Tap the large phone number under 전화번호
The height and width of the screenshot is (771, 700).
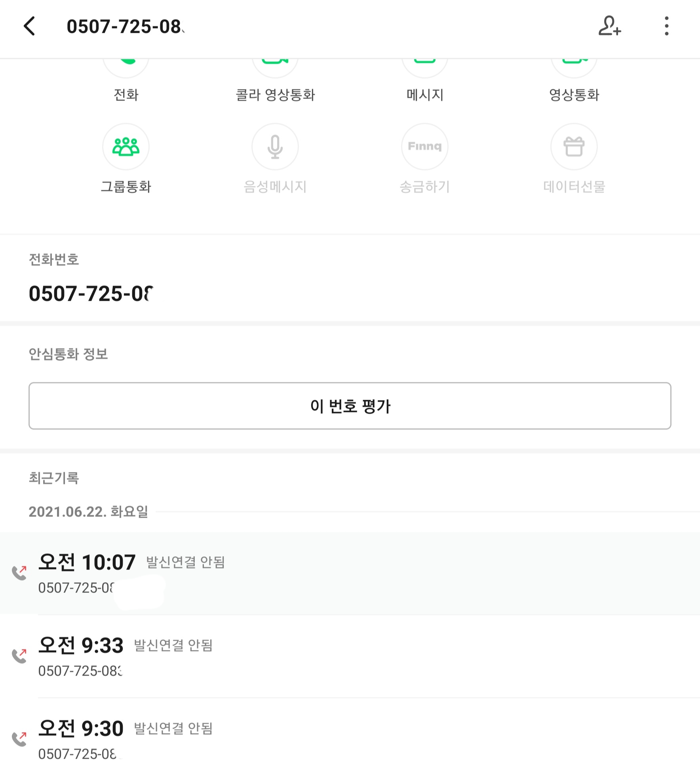point(91,294)
